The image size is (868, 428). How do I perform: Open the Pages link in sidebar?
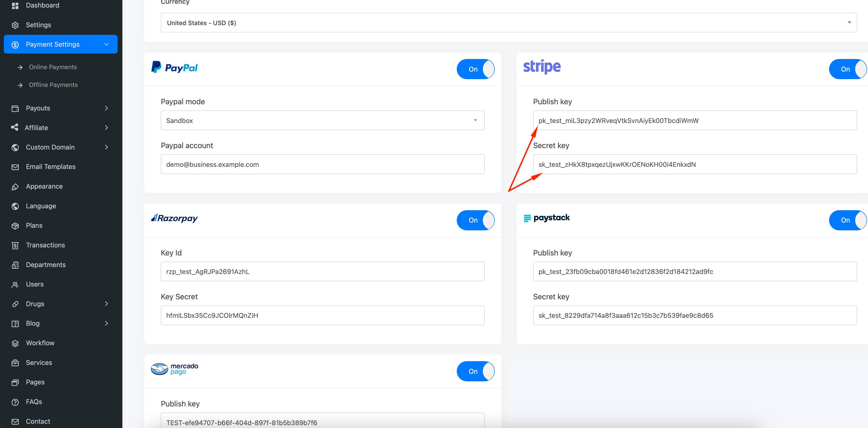pos(35,382)
